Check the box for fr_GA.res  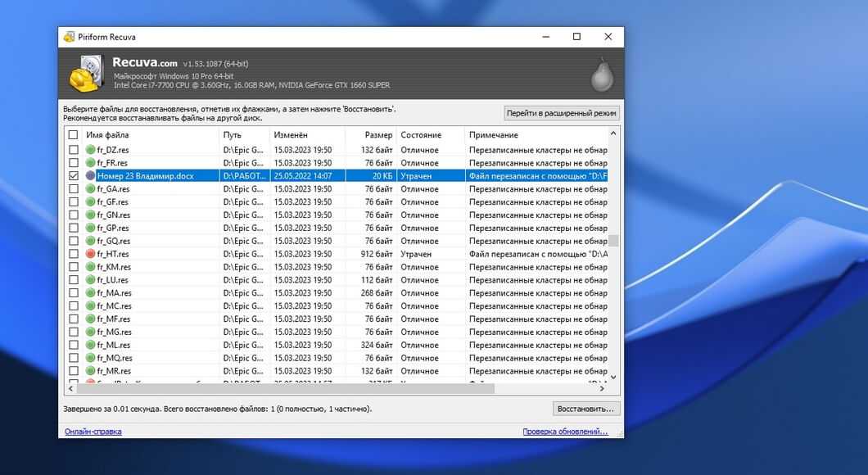pos(74,189)
